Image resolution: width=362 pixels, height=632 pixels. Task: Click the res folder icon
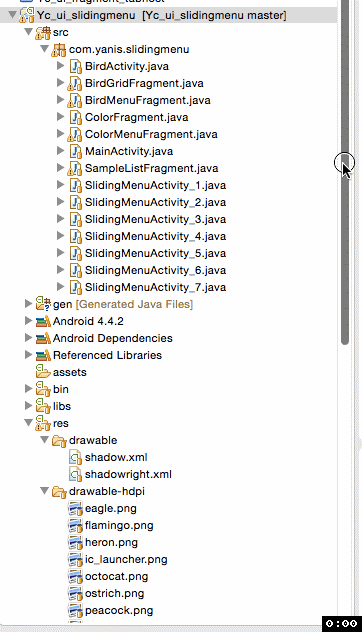[43, 423]
